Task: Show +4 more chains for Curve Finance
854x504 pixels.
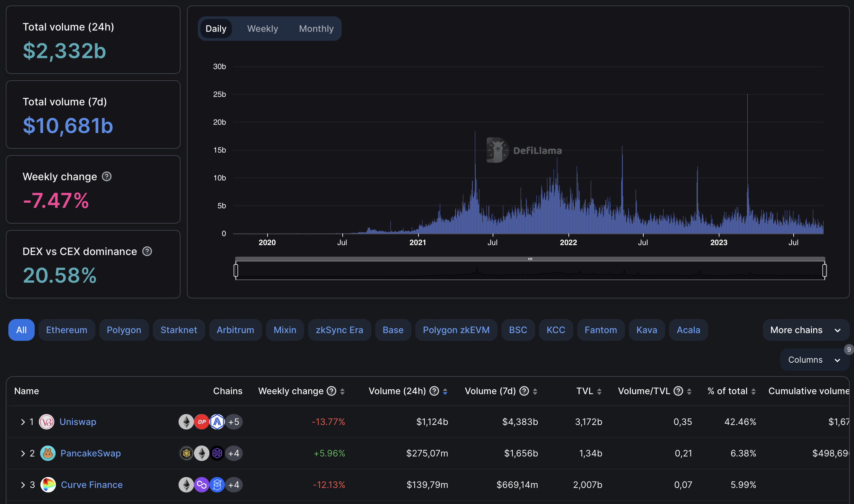Action: point(234,485)
